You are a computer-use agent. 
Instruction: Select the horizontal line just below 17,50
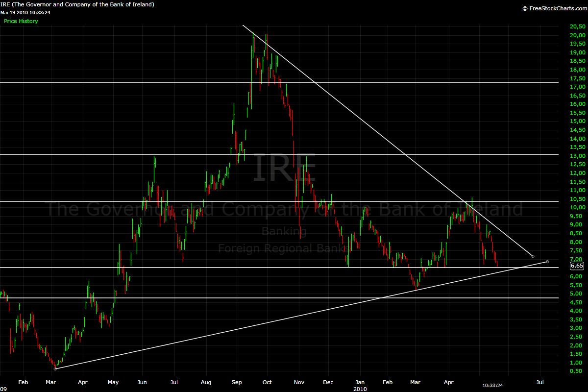click(279, 82)
